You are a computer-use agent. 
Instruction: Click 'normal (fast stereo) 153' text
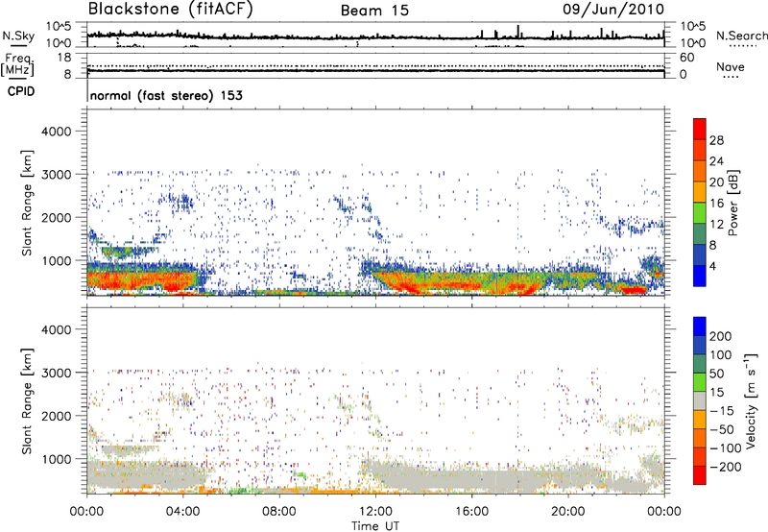(x=166, y=95)
